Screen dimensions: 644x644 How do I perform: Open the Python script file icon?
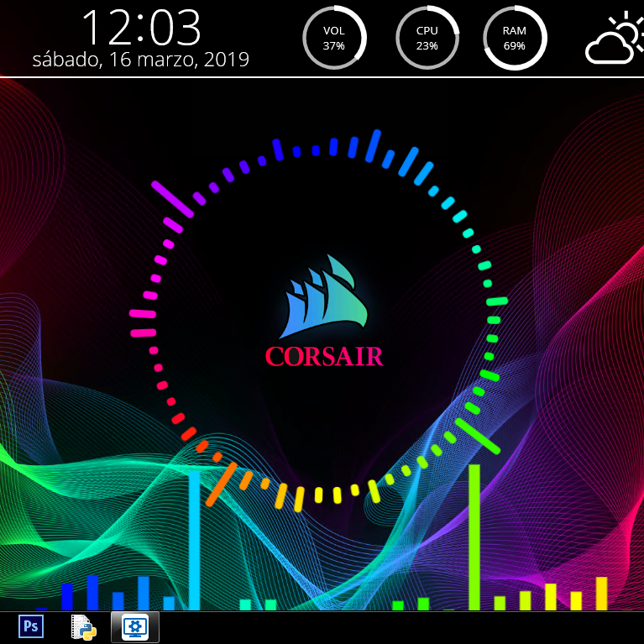tap(82, 626)
